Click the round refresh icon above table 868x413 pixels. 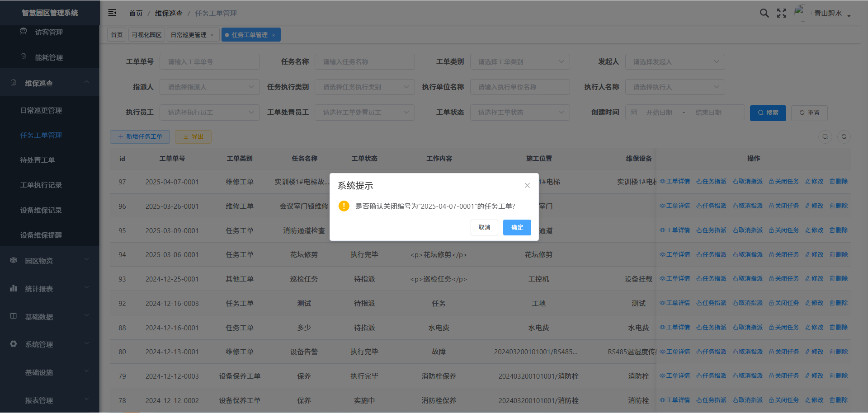844,137
